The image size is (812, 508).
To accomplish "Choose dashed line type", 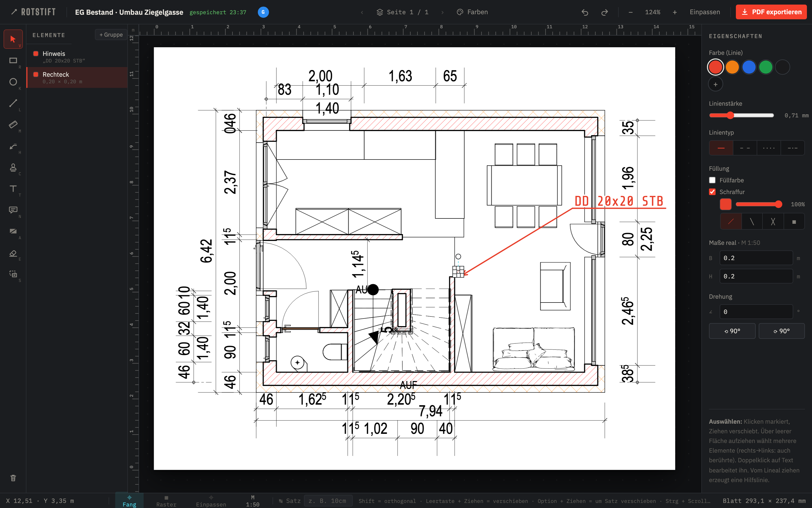I will pyautogui.click(x=745, y=148).
